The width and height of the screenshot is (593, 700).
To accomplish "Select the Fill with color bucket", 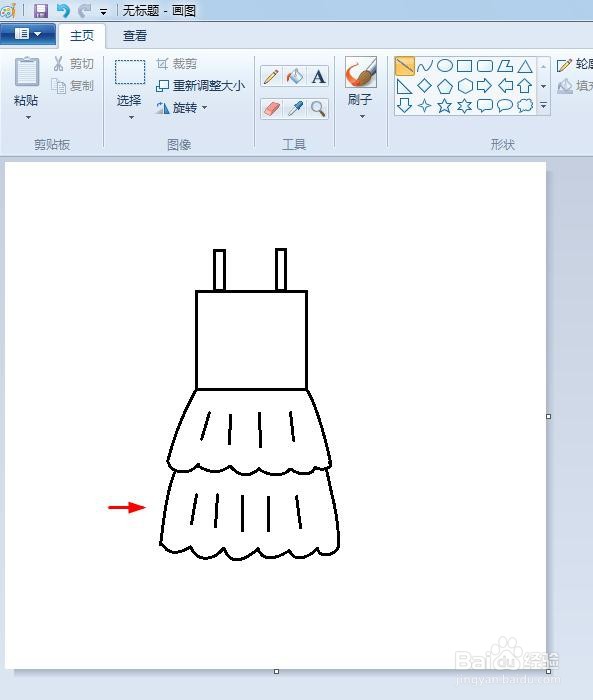I will click(295, 76).
